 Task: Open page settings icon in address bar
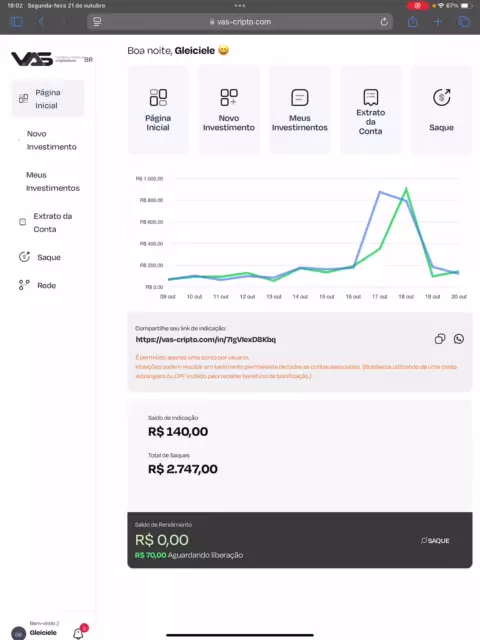coord(97,22)
